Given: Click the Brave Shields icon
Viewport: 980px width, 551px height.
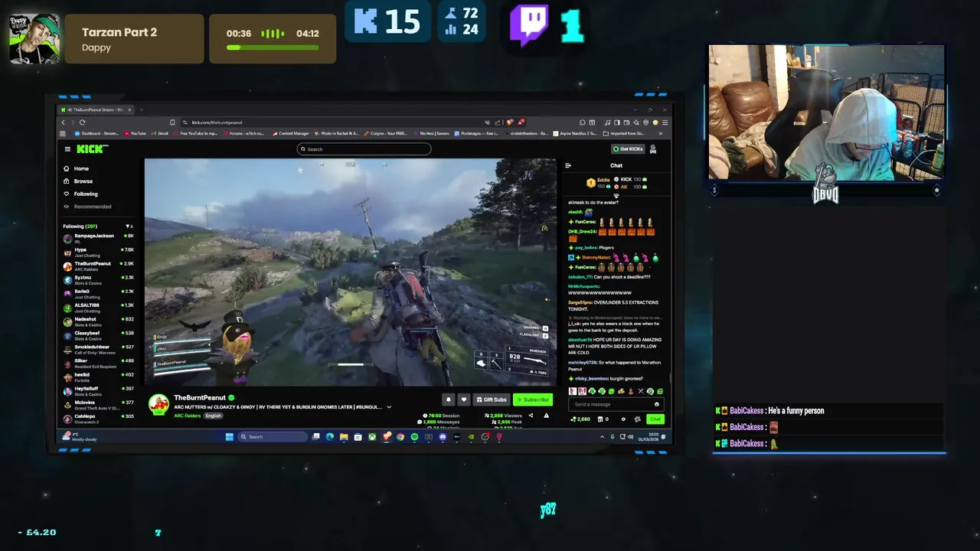Looking at the screenshot, I should point(509,122).
